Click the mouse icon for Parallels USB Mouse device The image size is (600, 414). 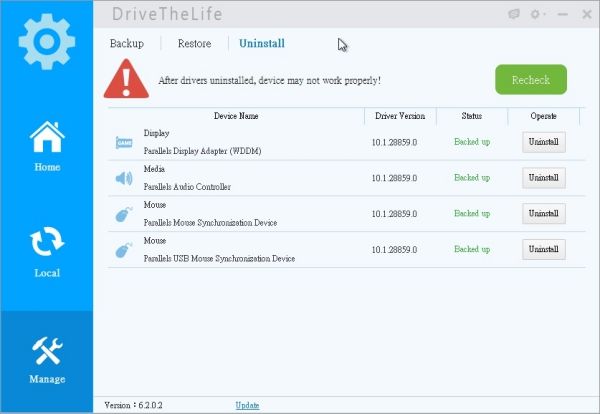coord(124,250)
